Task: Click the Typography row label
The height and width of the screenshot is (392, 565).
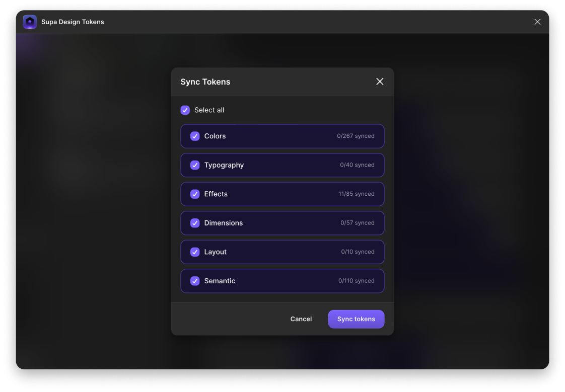Action: 224,165
